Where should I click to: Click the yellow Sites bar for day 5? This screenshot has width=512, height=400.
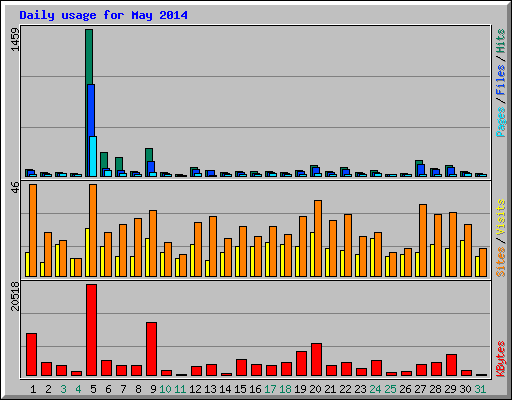87,252
